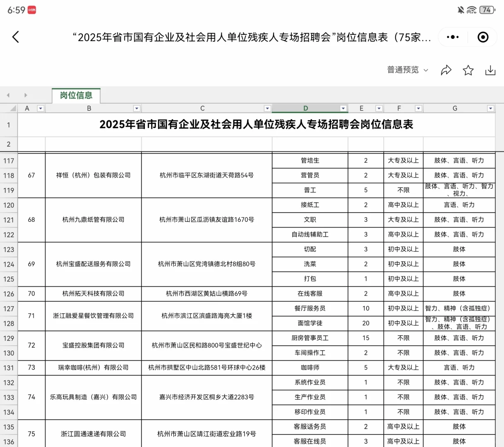This screenshot has height=447, width=504.
Task: Click address 杭州市临平区东湖街道天荷路54号
Action: (x=207, y=175)
